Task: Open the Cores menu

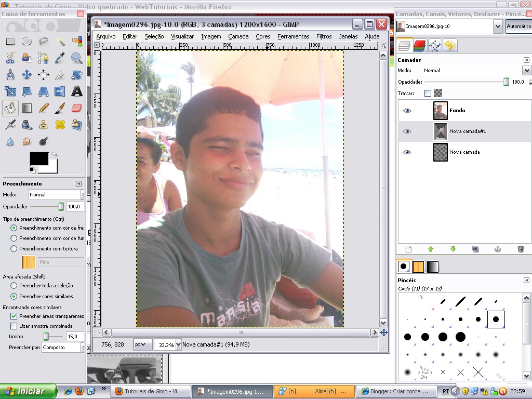Action: [x=263, y=36]
